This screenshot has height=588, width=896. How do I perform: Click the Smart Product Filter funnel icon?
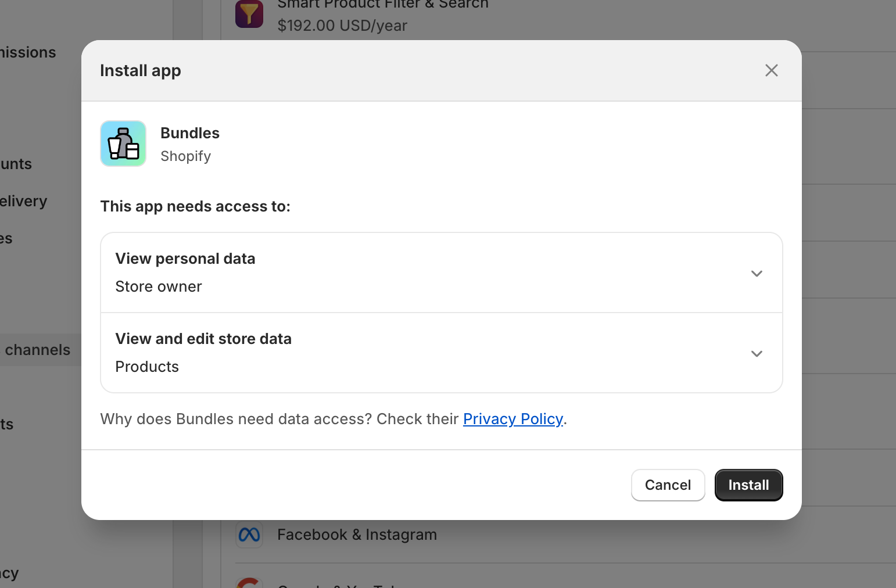coord(249,13)
